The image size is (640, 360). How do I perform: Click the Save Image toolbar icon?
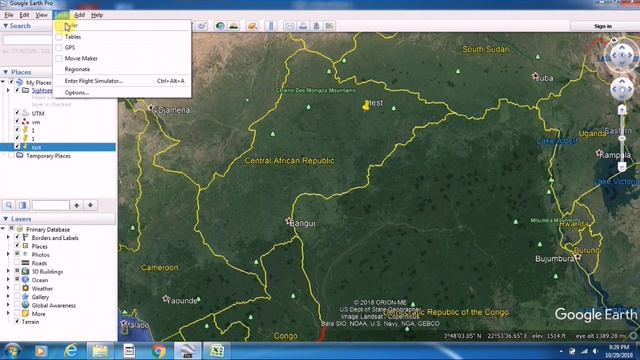click(316, 26)
